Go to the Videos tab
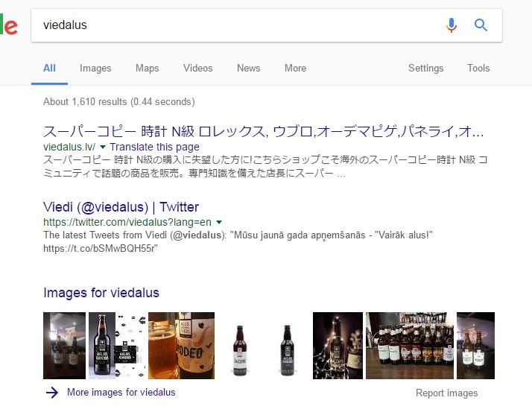 (197, 68)
